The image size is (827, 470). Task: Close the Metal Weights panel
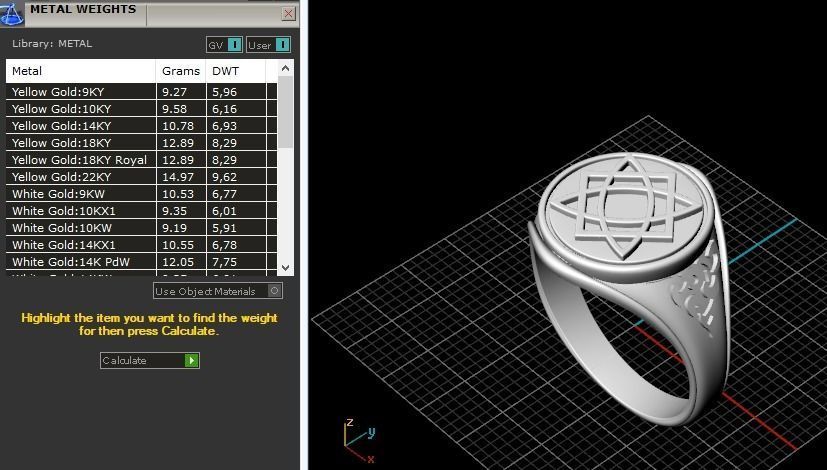(289, 14)
